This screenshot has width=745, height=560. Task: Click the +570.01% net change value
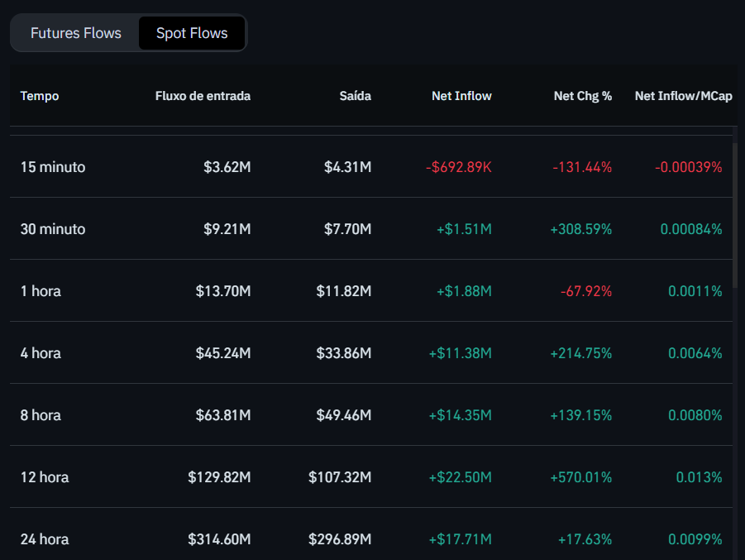tap(580, 477)
